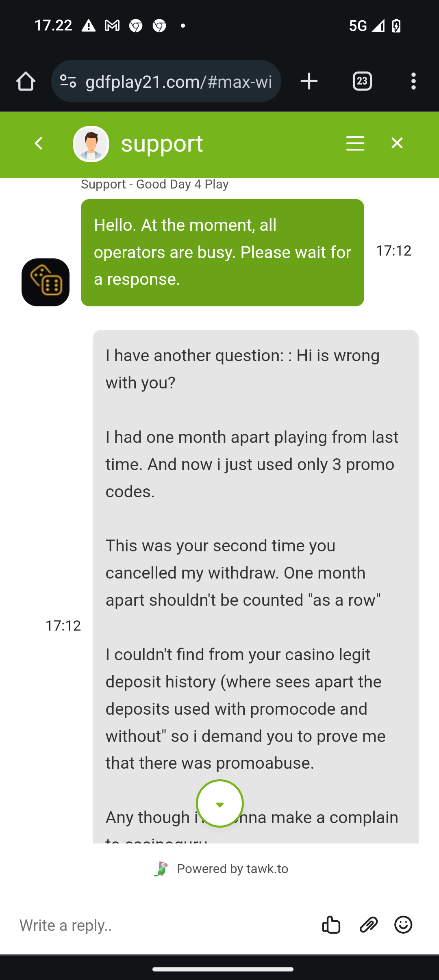
Task: Open site info icon in address bar
Action: (68, 82)
